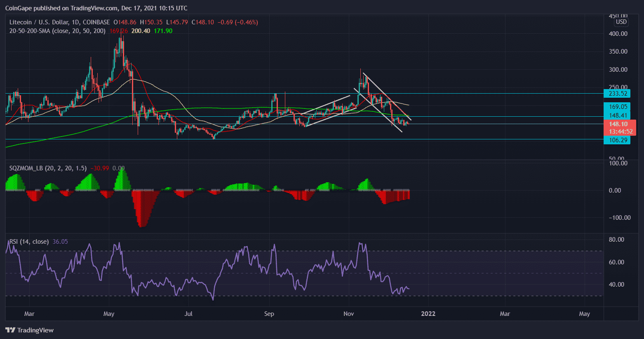
Task: Click the green 171.90 SMA value
Action: point(163,31)
